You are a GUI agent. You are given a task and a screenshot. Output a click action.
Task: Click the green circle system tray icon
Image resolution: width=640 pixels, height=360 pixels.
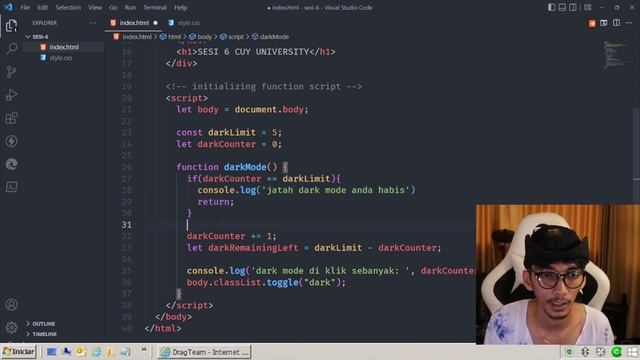(x=617, y=352)
